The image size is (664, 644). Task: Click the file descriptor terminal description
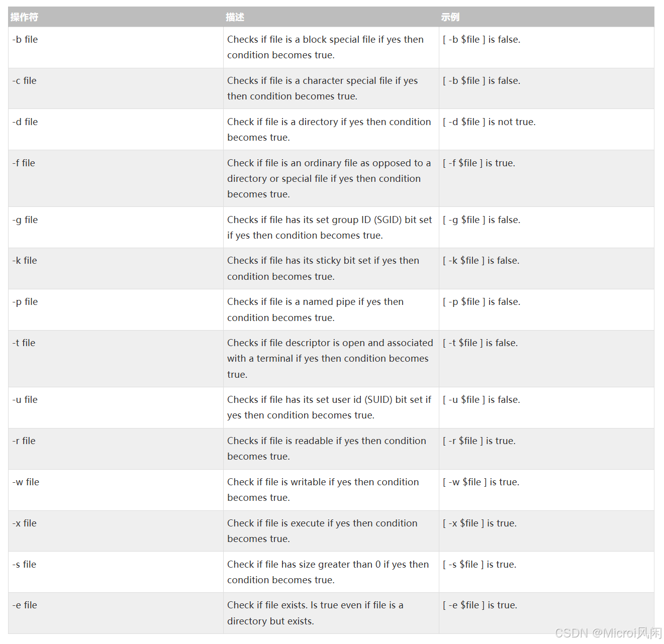[x=330, y=359]
